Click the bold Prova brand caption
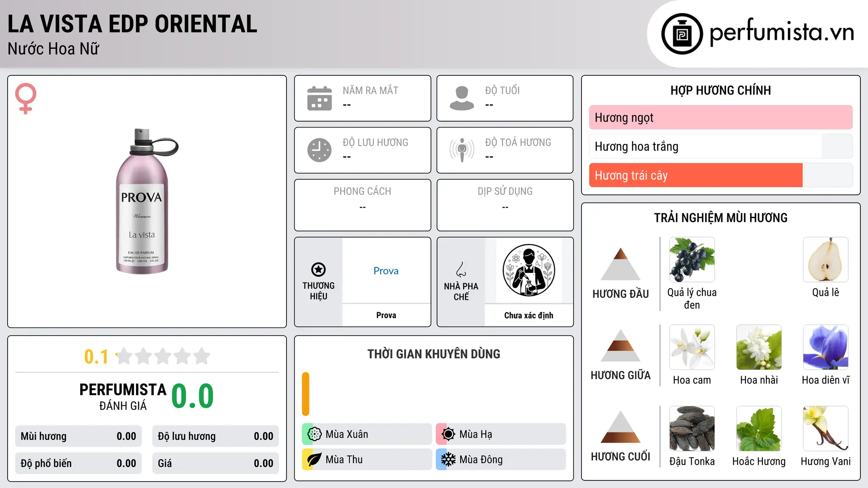The width and height of the screenshot is (868, 488). pyautogui.click(x=386, y=315)
